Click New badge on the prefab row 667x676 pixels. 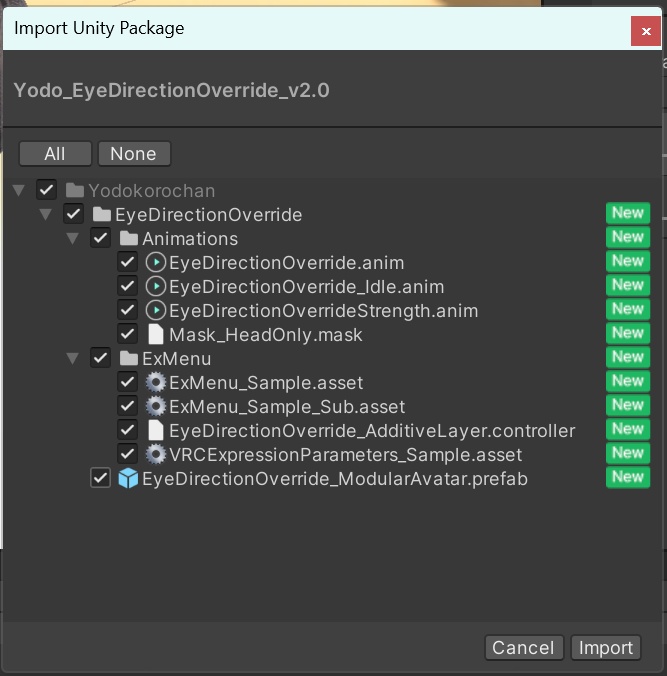(x=628, y=477)
